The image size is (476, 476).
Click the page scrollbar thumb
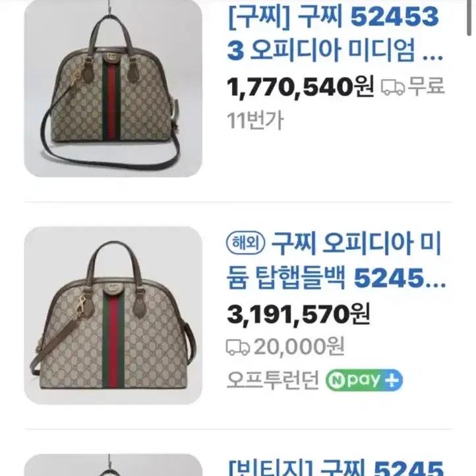[469, 18]
